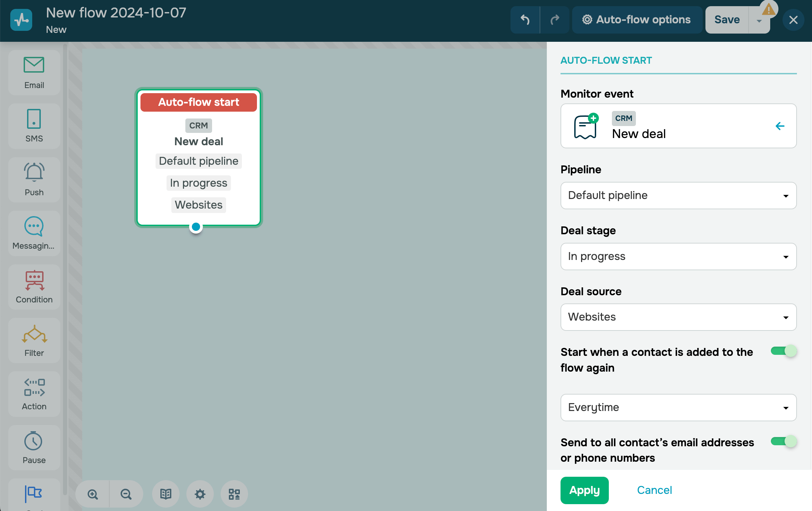Click In progress tag in node

(x=199, y=183)
